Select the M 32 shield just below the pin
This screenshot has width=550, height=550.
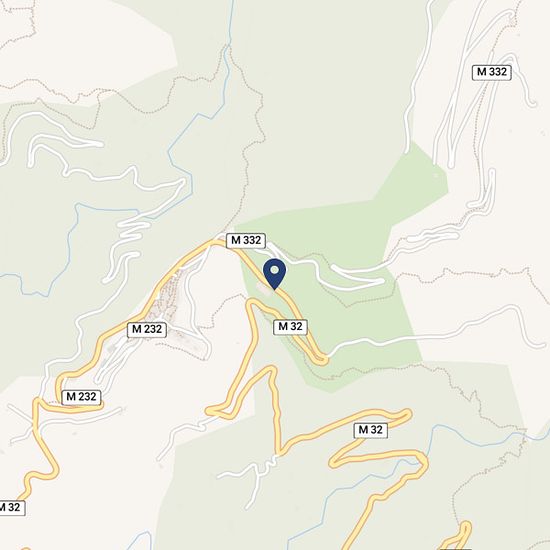[290, 327]
